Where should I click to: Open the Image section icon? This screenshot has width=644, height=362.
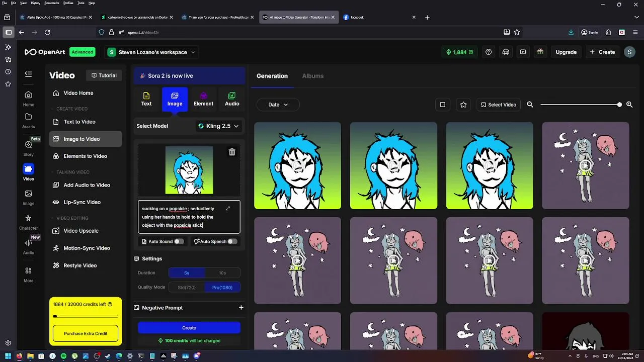28,197
